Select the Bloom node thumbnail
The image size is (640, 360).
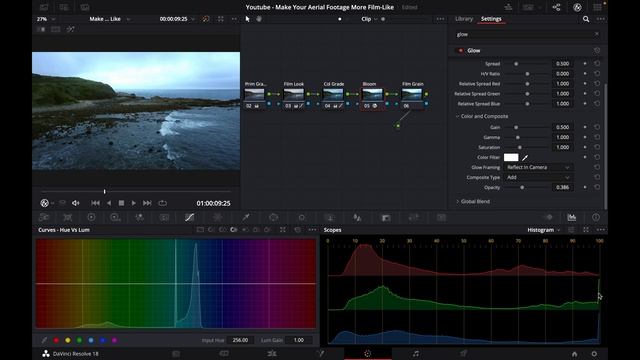[373, 95]
